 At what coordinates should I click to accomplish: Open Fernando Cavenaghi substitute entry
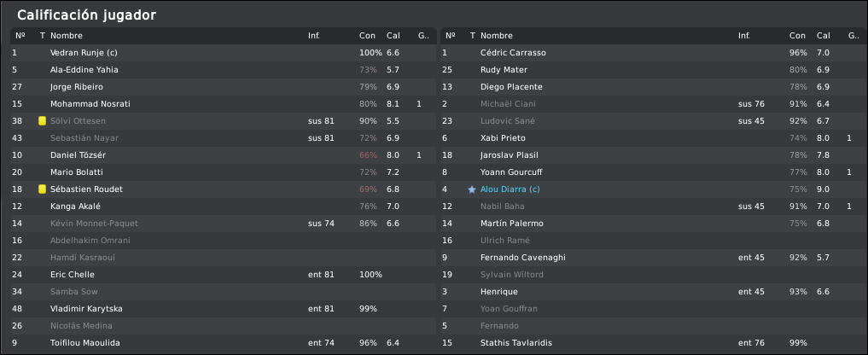tap(522, 258)
